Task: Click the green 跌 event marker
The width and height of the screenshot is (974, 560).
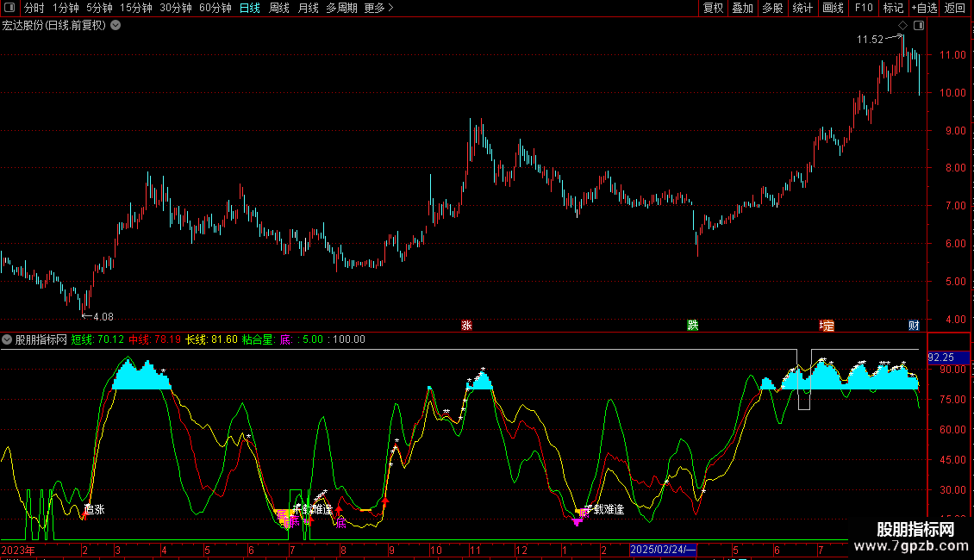Action: [x=692, y=325]
